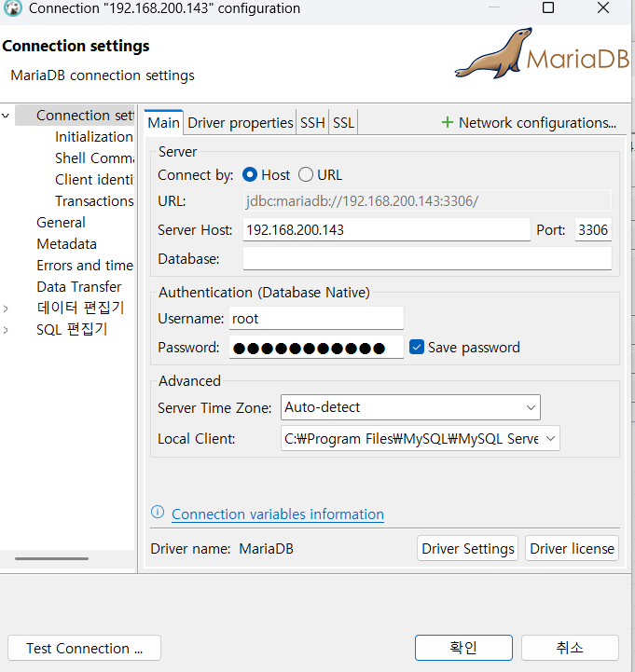Click the horizontal scrollbar under the tree

point(51,558)
